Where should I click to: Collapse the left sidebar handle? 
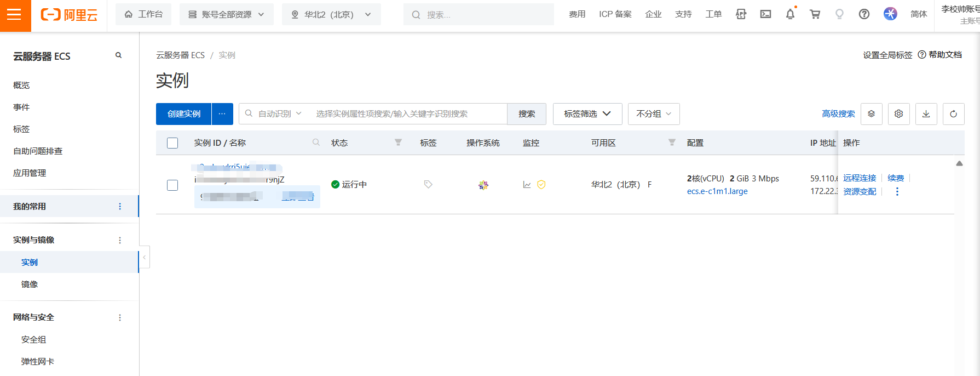[x=145, y=257]
